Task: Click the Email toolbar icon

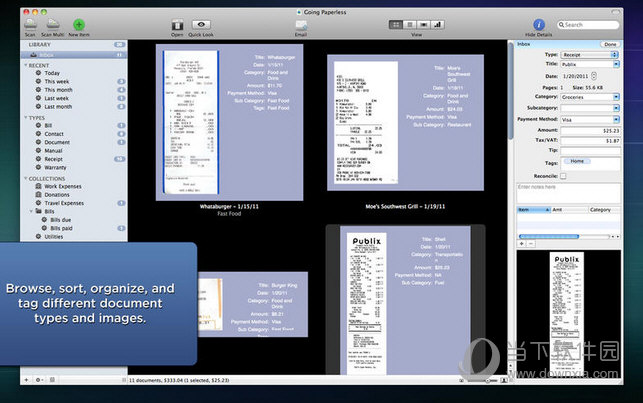Action: [301, 25]
